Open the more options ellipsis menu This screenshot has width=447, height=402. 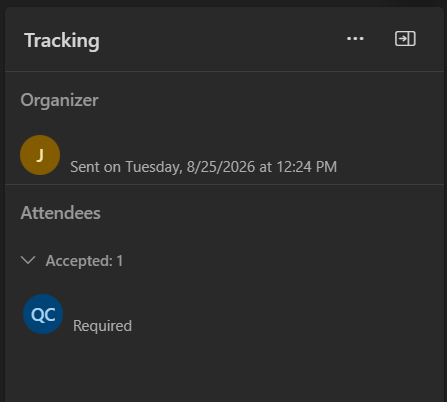[355, 39]
